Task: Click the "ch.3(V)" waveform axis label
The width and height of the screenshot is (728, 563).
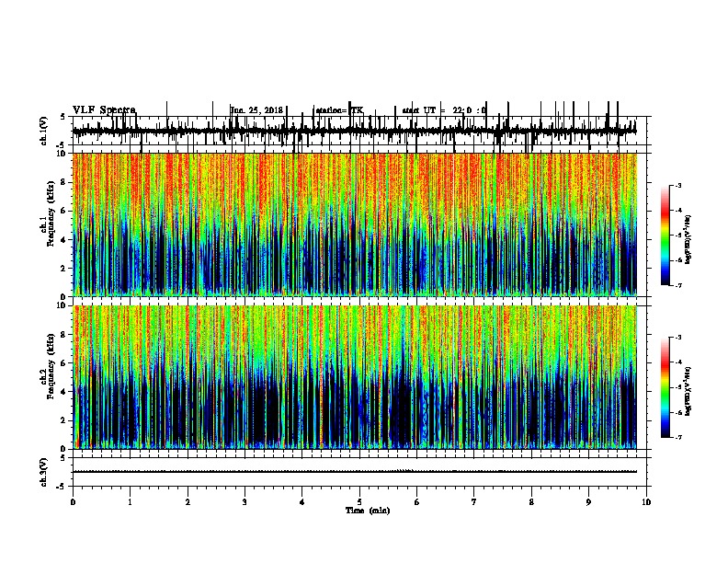Action: (44, 472)
